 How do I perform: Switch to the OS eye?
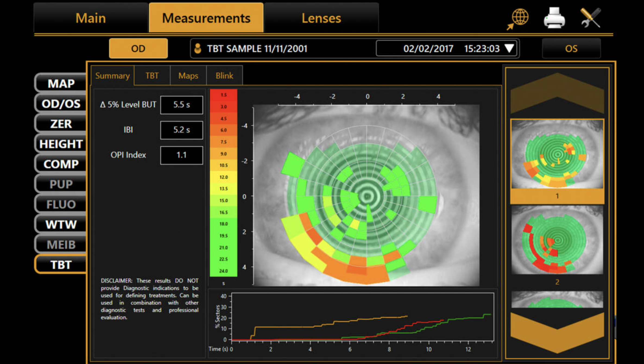tap(571, 49)
